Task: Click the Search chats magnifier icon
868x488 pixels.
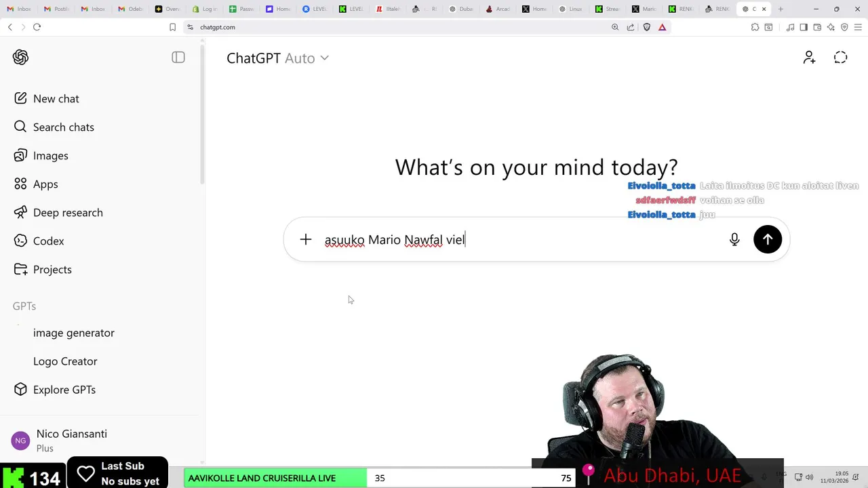Action: (x=20, y=127)
